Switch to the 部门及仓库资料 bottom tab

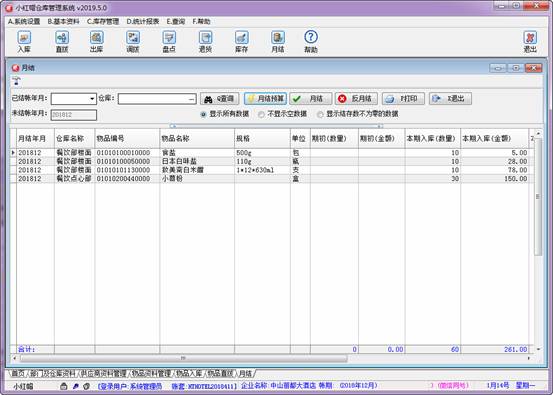(x=53, y=373)
